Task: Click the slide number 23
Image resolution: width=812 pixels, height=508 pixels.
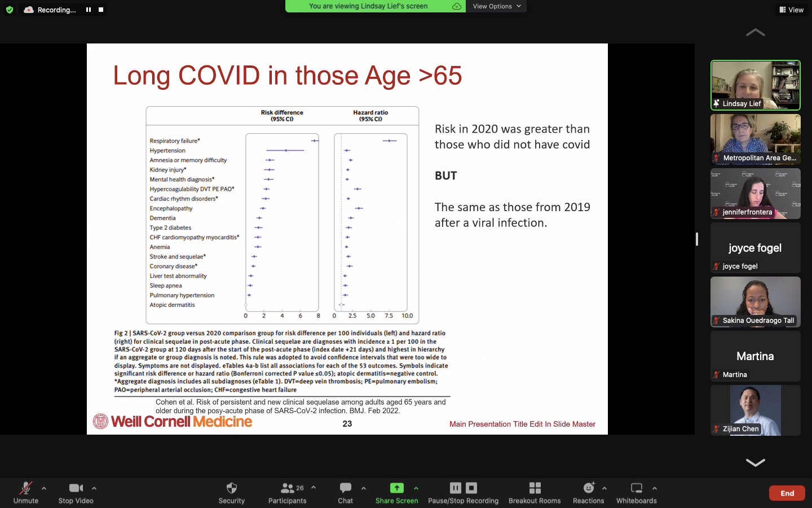Action: point(347,424)
